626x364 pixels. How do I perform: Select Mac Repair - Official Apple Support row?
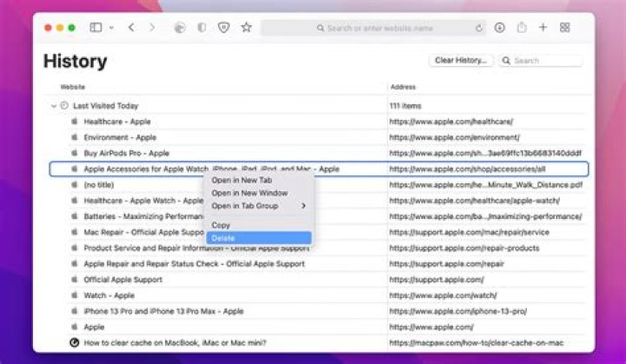click(x=318, y=232)
